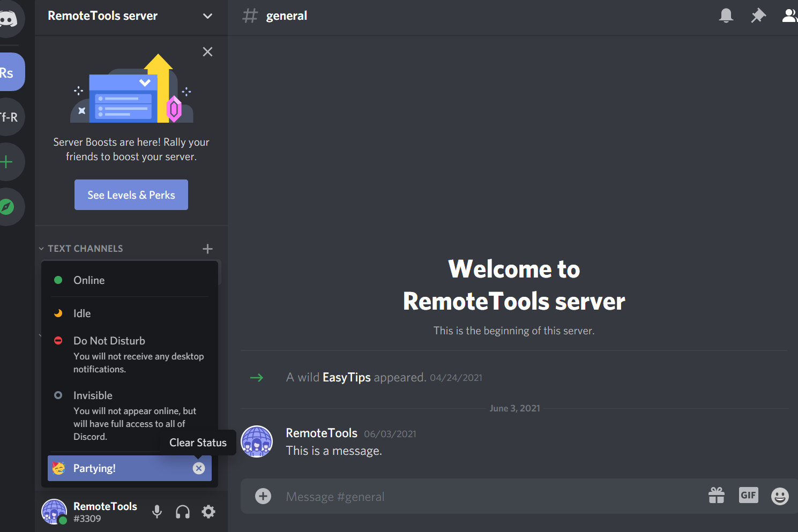The width and height of the screenshot is (798, 532).
Task: Toggle member list icon
Action: click(790, 16)
